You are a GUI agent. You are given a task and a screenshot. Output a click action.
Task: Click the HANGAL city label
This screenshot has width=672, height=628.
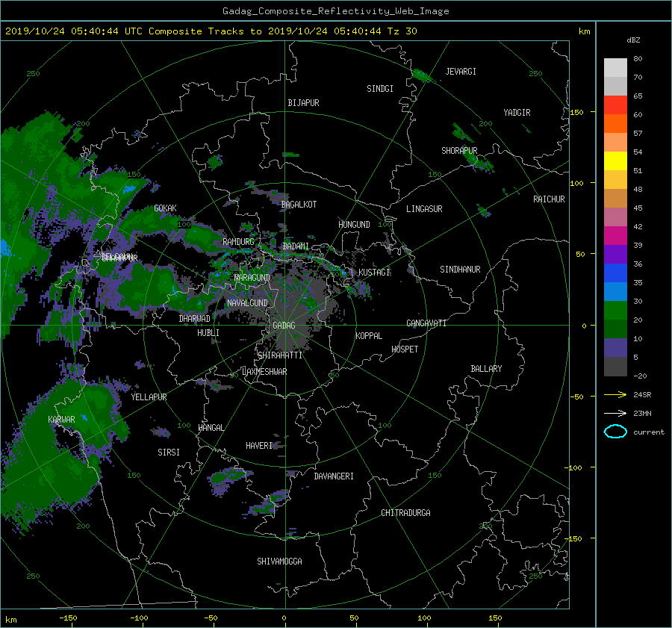coord(211,428)
